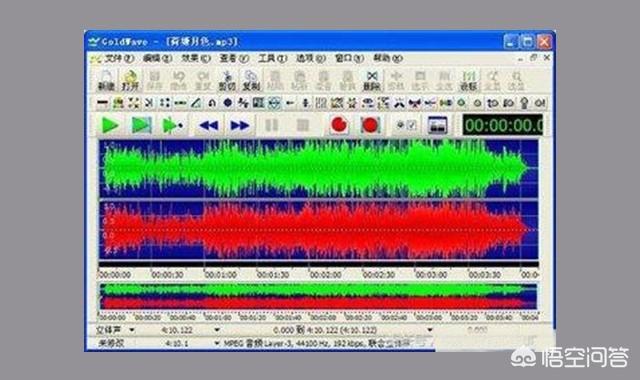This screenshot has width=640, height=380.
Task: Click the last icon in the effects bar
Action: pos(540,103)
